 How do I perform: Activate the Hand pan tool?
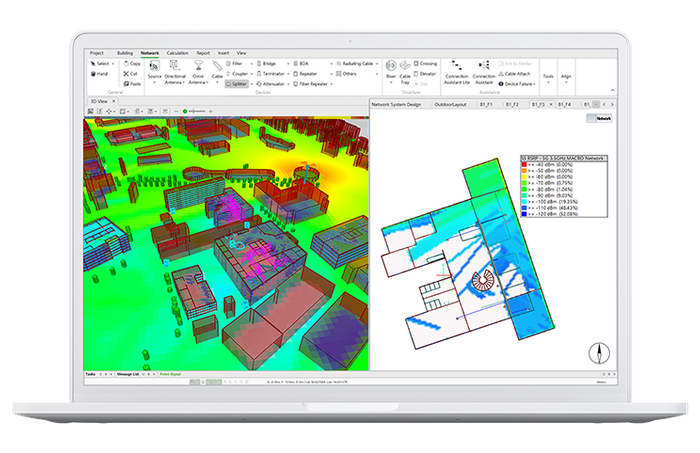click(100, 74)
